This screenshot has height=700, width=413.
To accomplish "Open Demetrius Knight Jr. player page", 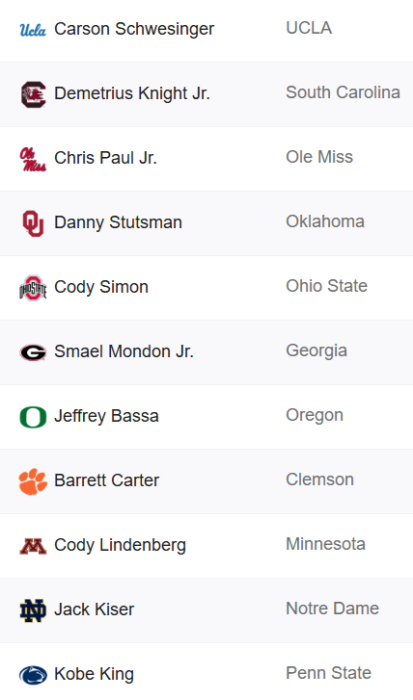I will coord(132,93).
